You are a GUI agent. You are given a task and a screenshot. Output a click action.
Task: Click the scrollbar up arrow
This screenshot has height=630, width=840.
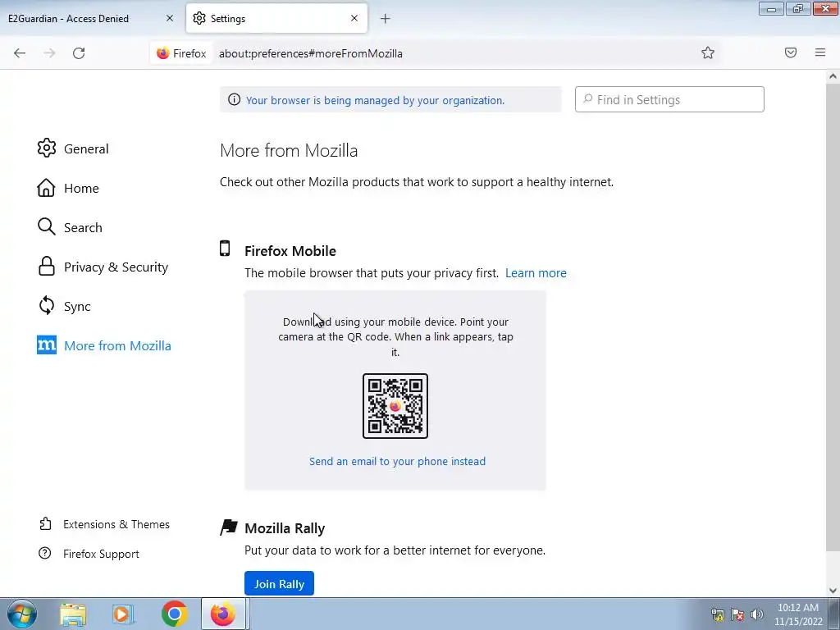point(833,76)
